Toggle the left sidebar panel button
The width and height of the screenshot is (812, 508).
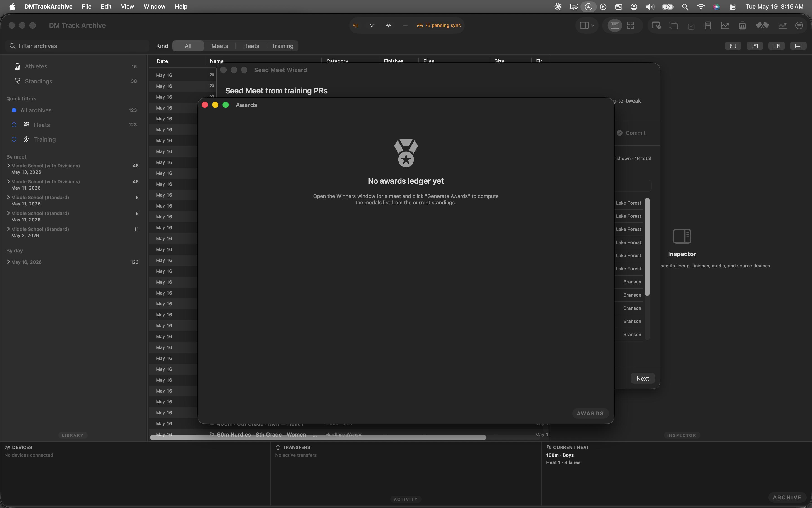pos(733,46)
